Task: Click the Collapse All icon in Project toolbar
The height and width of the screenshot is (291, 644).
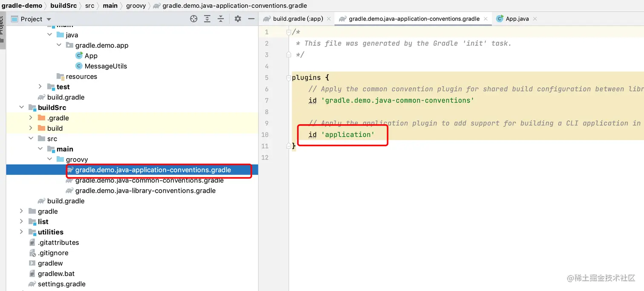Action: tap(221, 19)
